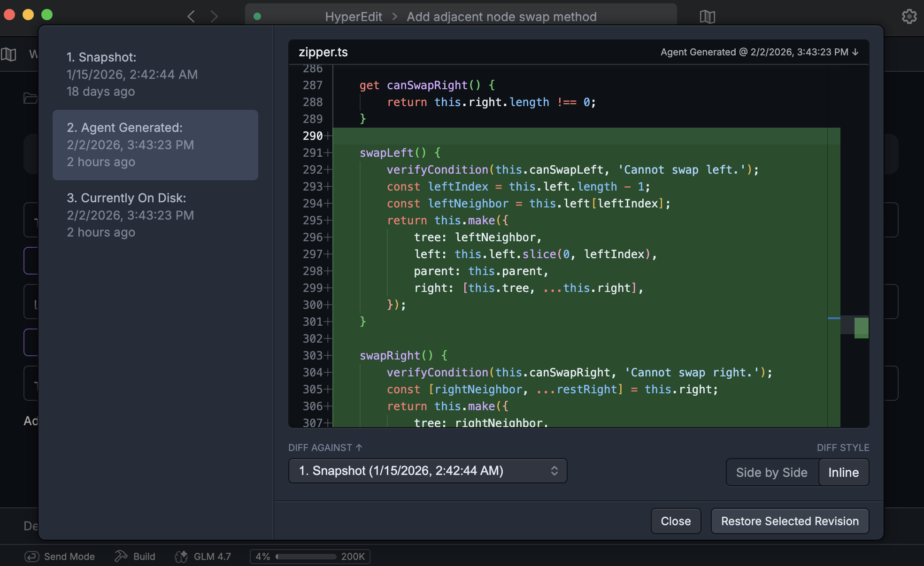Open the Diff Against snapshot dropdown
924x566 pixels.
click(x=428, y=471)
